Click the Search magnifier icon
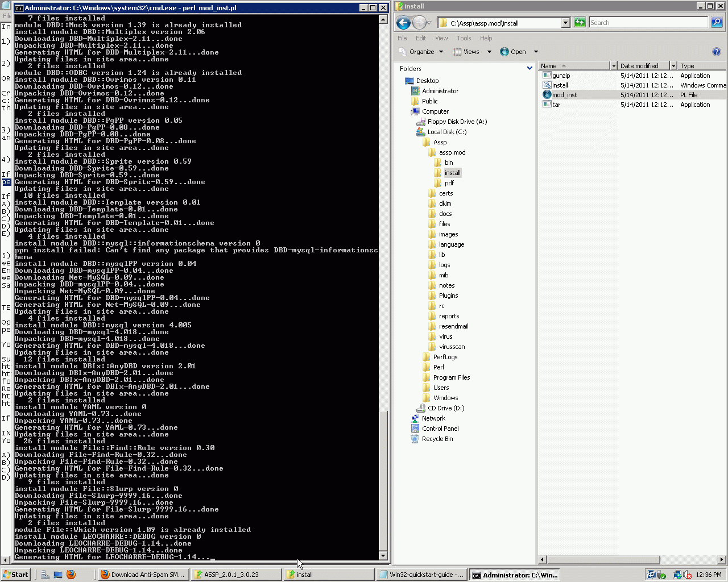 (x=716, y=23)
